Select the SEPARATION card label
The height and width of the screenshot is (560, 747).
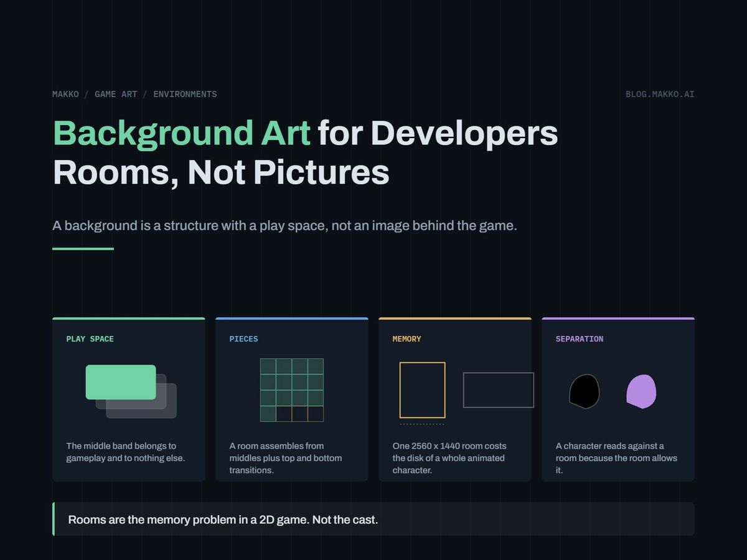(x=580, y=339)
